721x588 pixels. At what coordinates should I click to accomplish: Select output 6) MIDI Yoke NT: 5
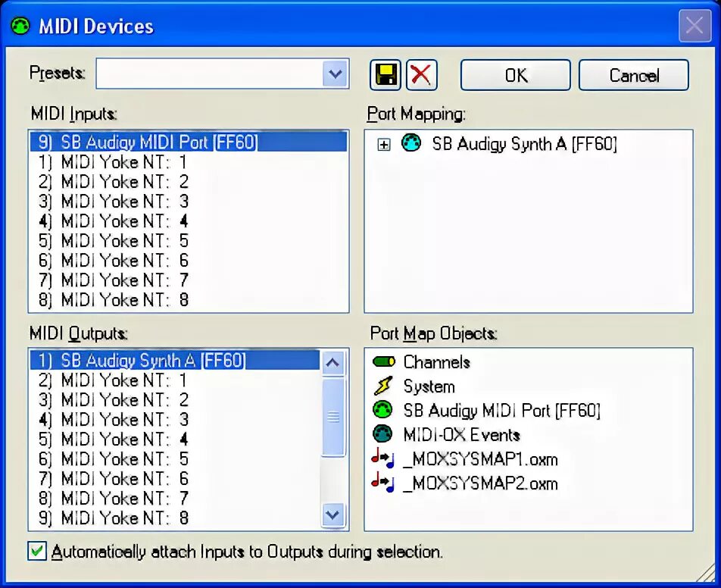pos(175,459)
